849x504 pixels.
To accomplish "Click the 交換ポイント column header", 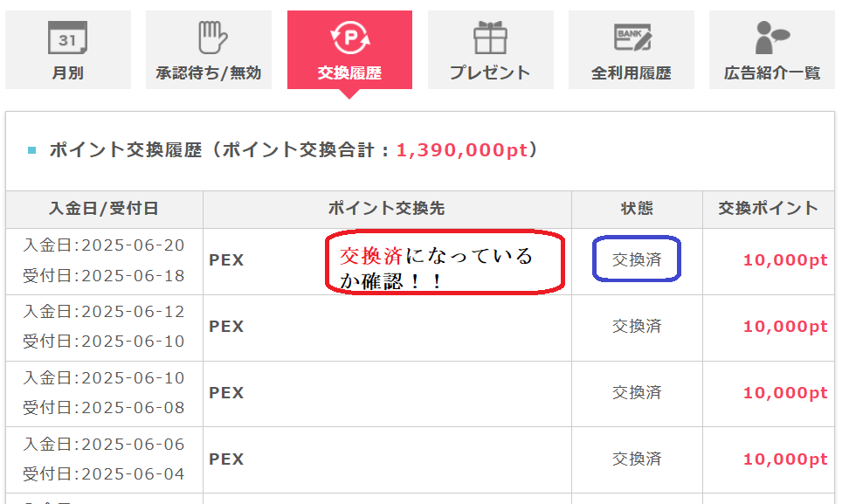I will pyautogui.click(x=768, y=209).
